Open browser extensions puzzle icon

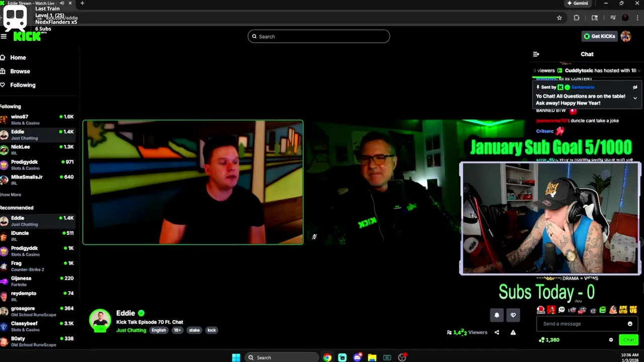point(577,18)
